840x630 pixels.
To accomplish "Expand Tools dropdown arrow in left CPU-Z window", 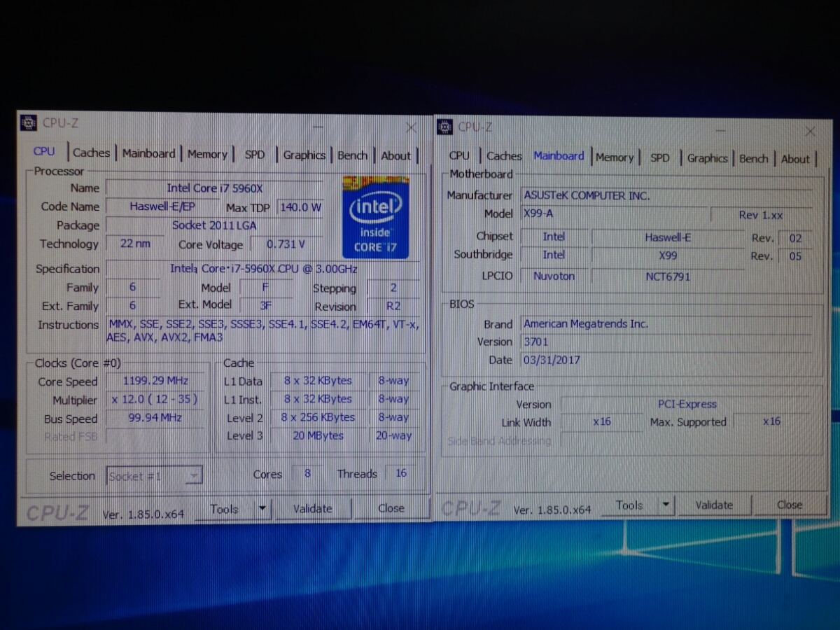I will click(x=262, y=509).
